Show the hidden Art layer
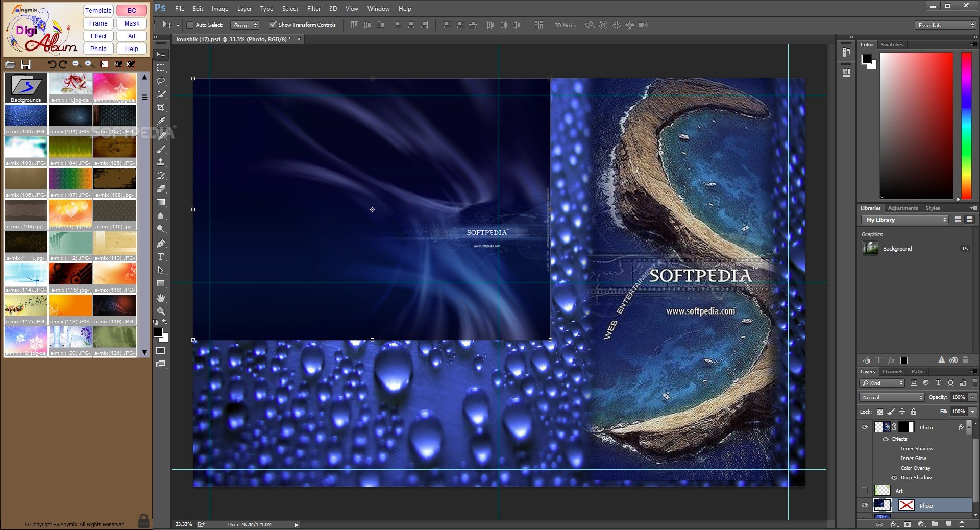The width and height of the screenshot is (980, 530). pyautogui.click(x=865, y=491)
